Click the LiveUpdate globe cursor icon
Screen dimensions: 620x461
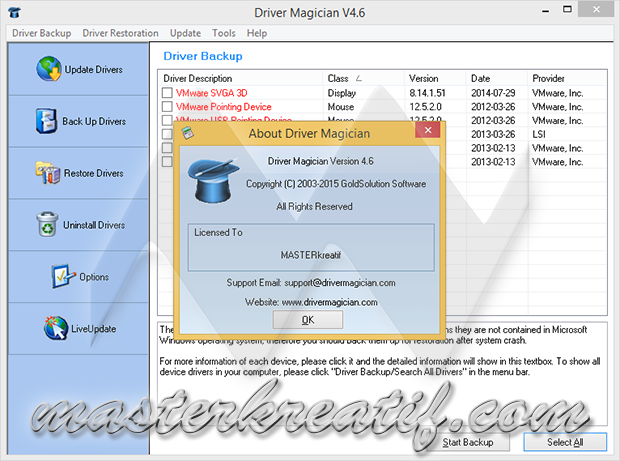(x=56, y=328)
